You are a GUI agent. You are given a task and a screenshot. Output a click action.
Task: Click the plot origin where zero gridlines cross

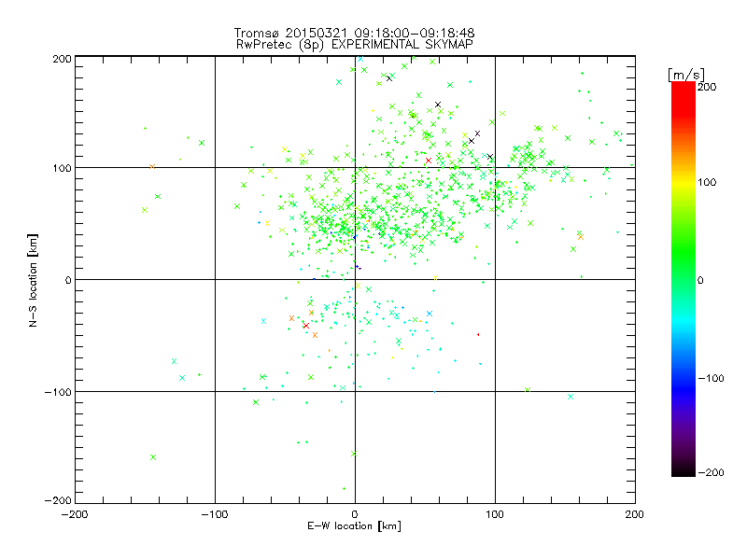[x=355, y=279]
